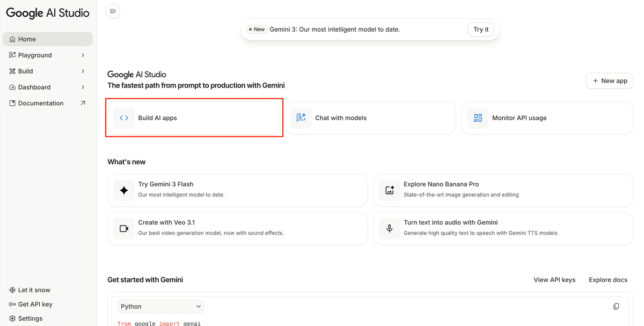Screen dimensions: 644x326
Task: Click the Try it button
Action: [481, 30]
